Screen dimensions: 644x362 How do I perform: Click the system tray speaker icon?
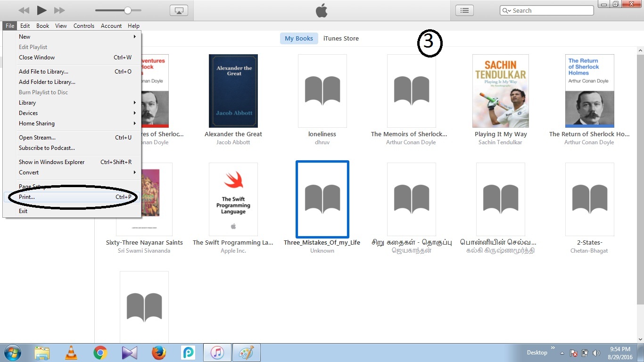pyautogui.click(x=596, y=353)
